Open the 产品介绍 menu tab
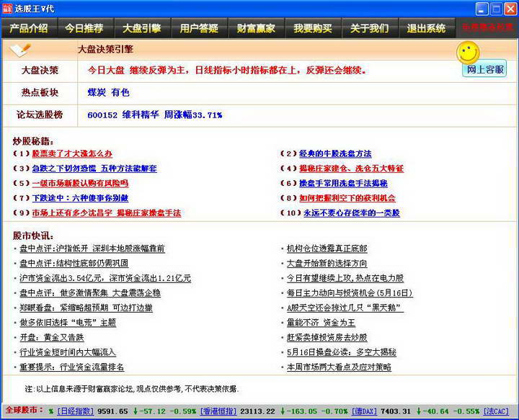Screen dimensions: 519x420 tap(29, 29)
